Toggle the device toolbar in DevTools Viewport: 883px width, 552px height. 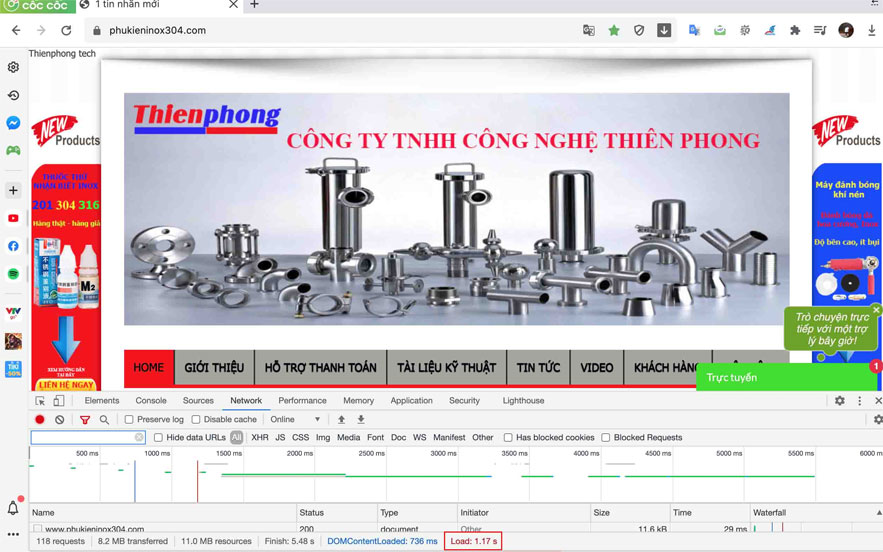pyautogui.click(x=59, y=401)
